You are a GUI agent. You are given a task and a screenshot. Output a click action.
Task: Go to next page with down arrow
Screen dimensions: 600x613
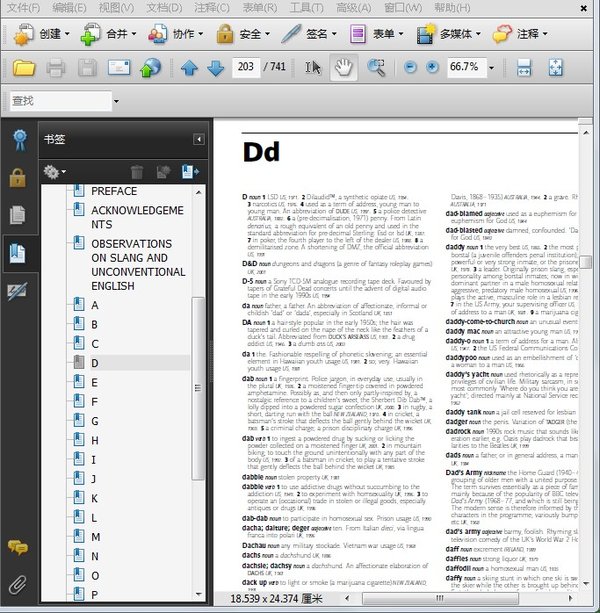pos(215,68)
